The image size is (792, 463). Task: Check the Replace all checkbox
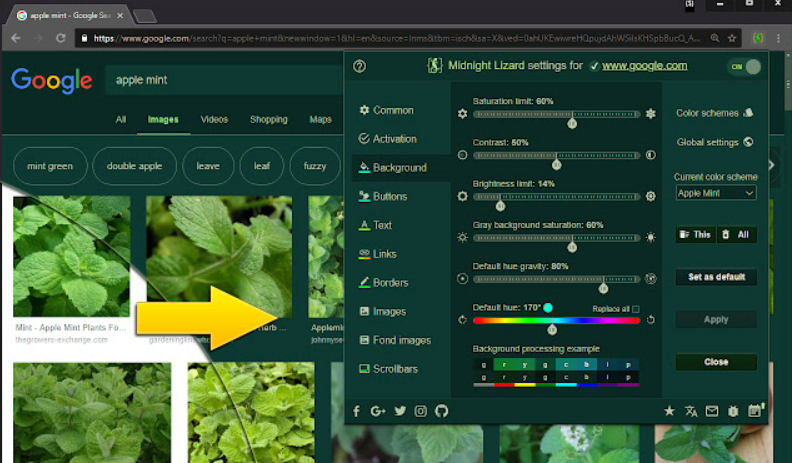click(636, 309)
